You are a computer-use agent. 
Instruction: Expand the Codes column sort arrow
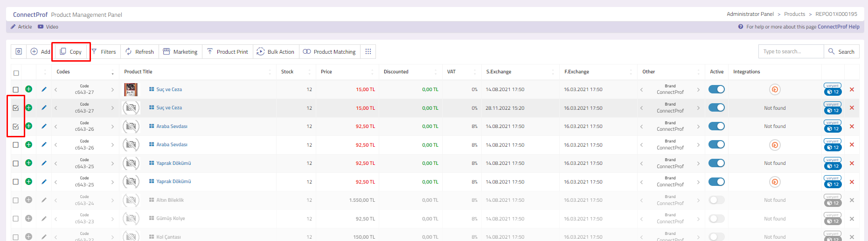click(x=112, y=72)
